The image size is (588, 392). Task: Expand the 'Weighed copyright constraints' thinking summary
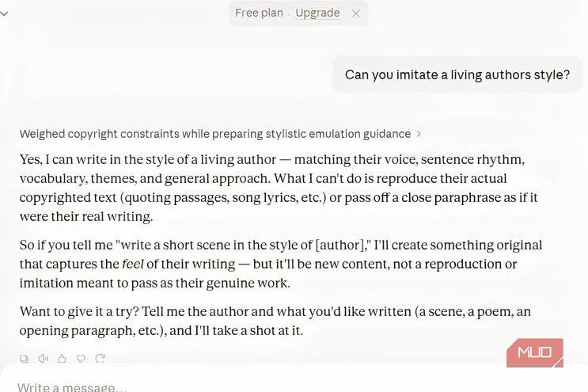click(x=215, y=134)
